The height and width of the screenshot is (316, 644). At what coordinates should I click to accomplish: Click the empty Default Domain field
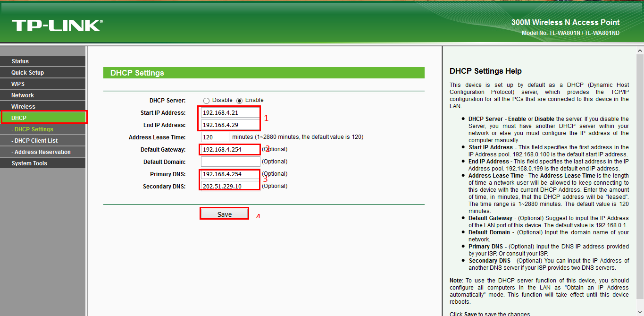coord(230,162)
